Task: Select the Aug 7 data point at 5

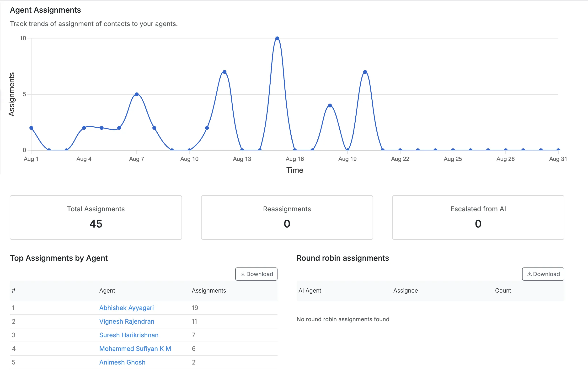Action: coord(137,94)
